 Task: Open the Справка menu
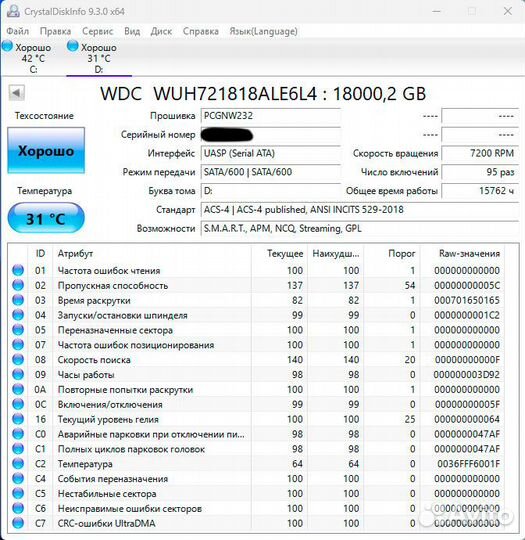[201, 31]
